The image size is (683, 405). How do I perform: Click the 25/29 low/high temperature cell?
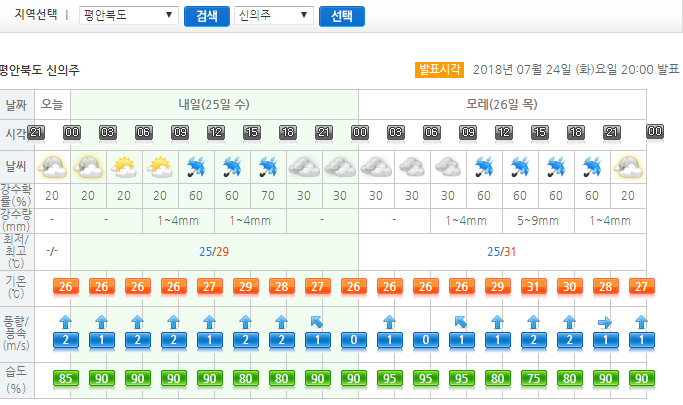click(214, 251)
